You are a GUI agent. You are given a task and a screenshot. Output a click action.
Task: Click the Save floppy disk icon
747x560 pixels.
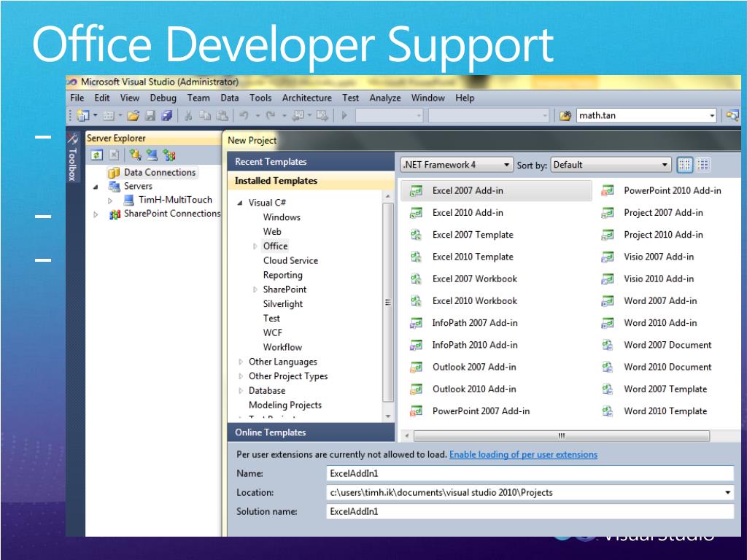pos(150,115)
